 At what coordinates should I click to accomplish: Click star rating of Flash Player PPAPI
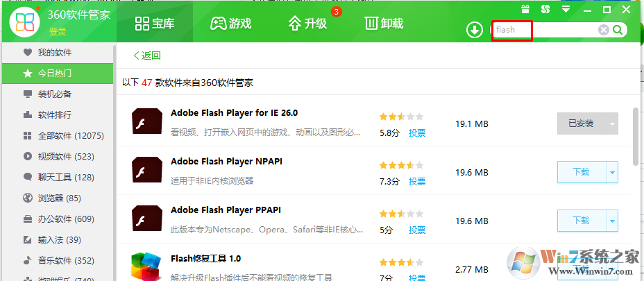tap(401, 214)
